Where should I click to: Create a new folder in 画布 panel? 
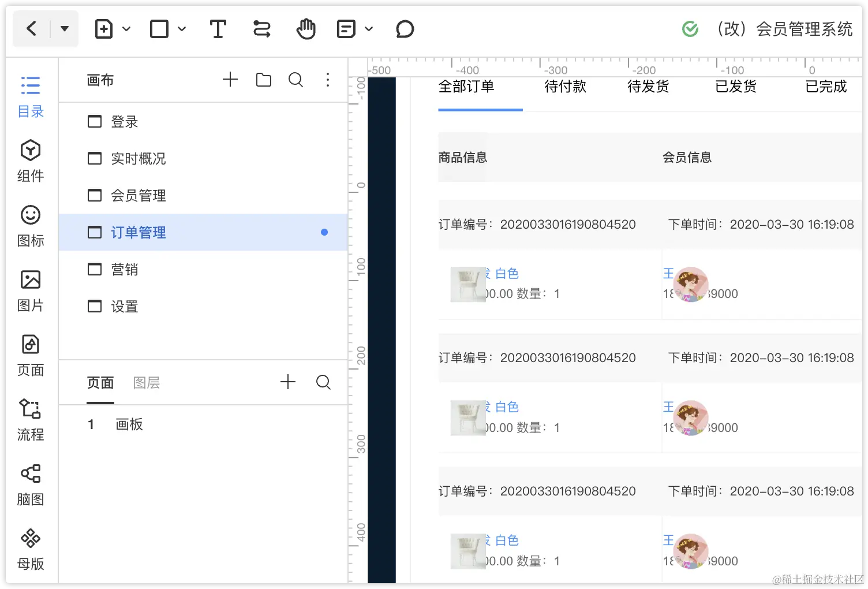tap(264, 80)
